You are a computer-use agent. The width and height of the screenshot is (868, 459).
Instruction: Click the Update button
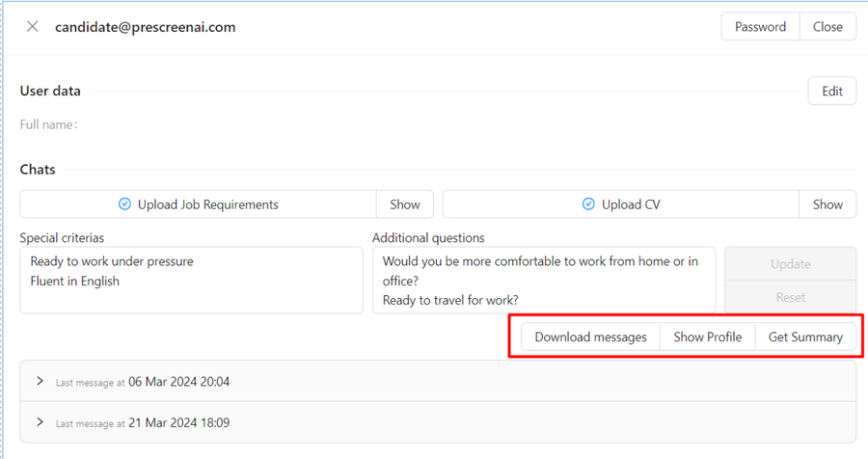click(x=791, y=264)
